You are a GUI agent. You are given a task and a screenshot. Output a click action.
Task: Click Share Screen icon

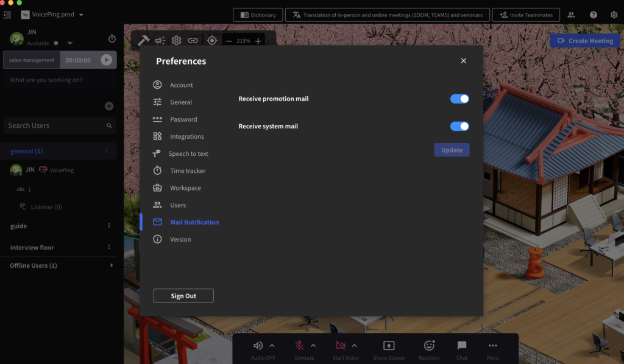pyautogui.click(x=388, y=346)
